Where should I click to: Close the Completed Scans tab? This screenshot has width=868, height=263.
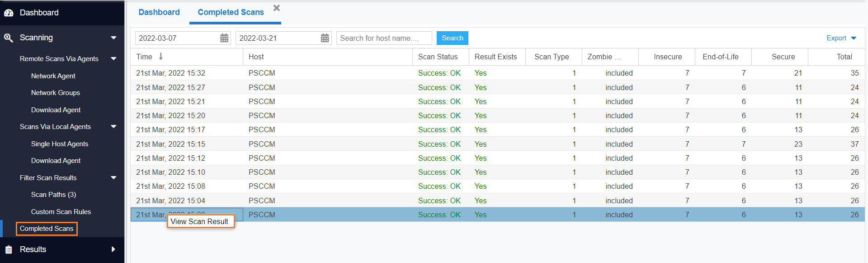click(277, 8)
